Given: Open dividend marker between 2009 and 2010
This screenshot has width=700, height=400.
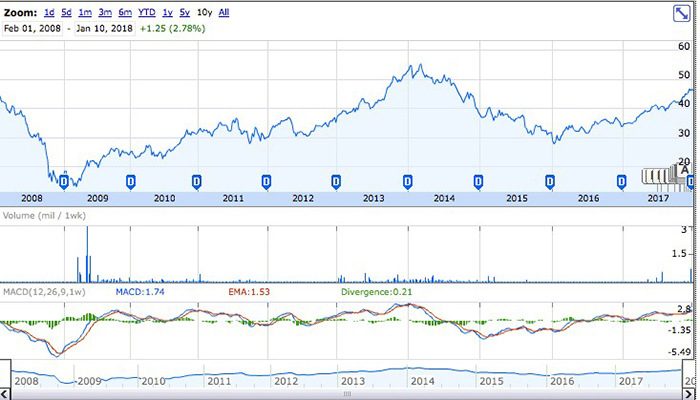Looking at the screenshot, I should pyautogui.click(x=130, y=181).
